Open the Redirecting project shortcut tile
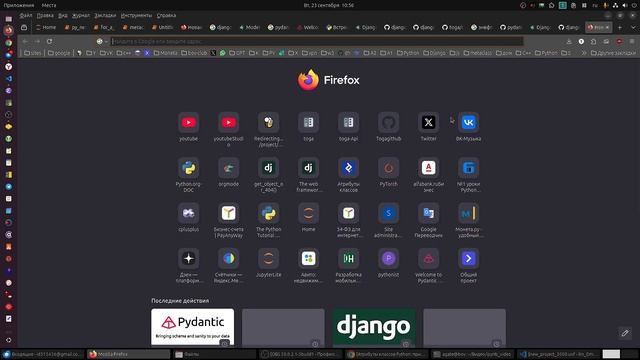This screenshot has width=640, height=360. 269,122
